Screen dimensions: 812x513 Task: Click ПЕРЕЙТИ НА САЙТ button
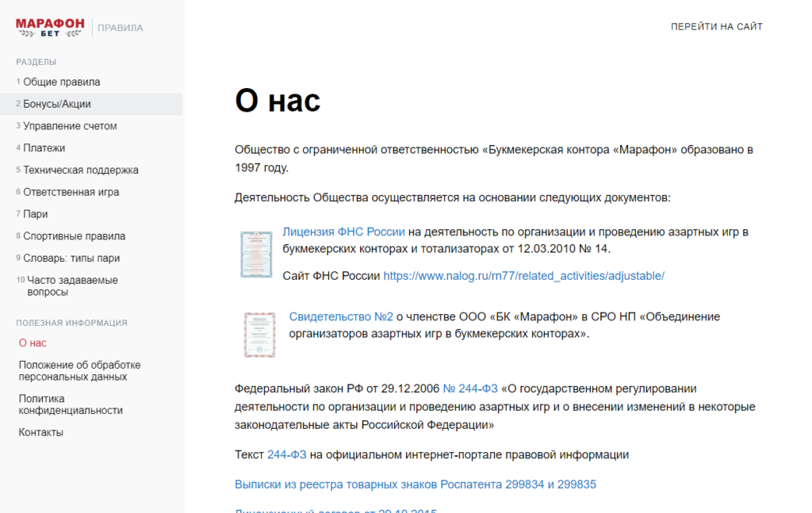point(717,26)
